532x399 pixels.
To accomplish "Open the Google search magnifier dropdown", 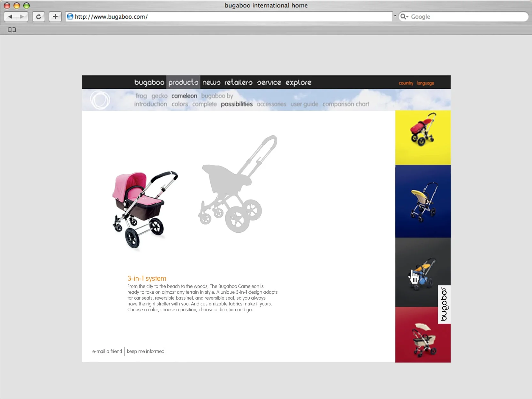I will tap(404, 17).
